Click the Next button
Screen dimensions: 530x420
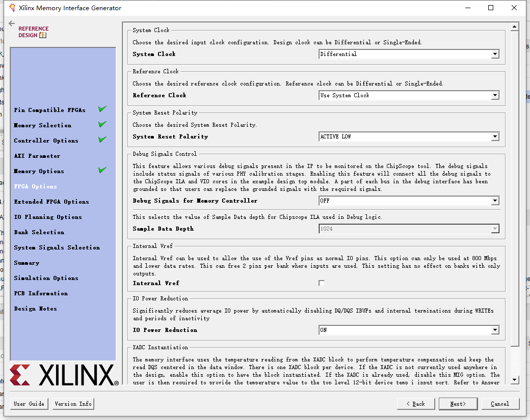(x=458, y=404)
